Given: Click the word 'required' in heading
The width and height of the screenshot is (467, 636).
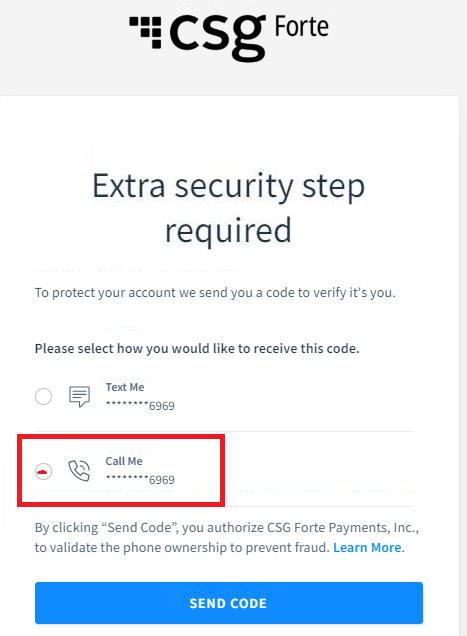Looking at the screenshot, I should [x=228, y=231].
